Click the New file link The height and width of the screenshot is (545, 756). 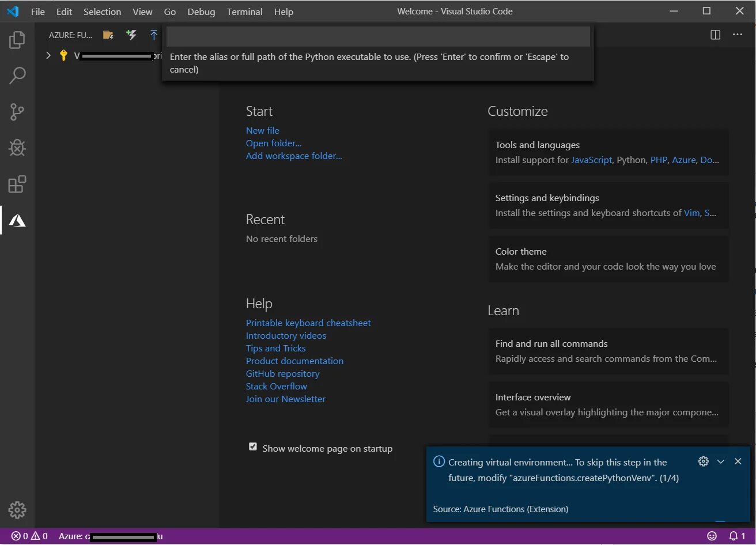263,131
